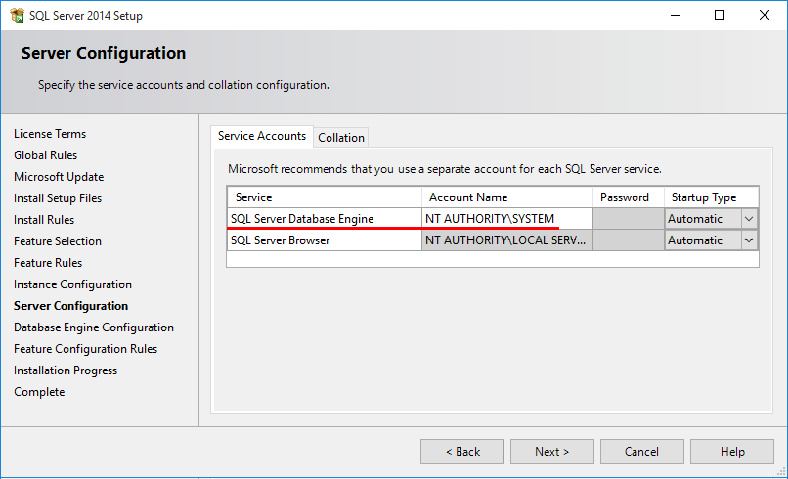Switch to the Collation tab
Screen dimensions: 788x479
[x=341, y=138]
